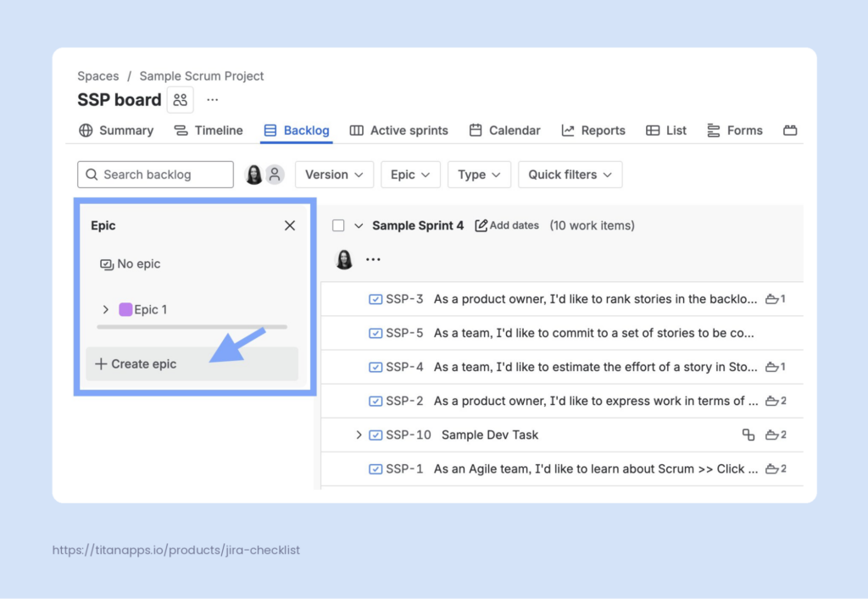Open the Active sprints tab
The height and width of the screenshot is (599, 868).
(x=399, y=130)
